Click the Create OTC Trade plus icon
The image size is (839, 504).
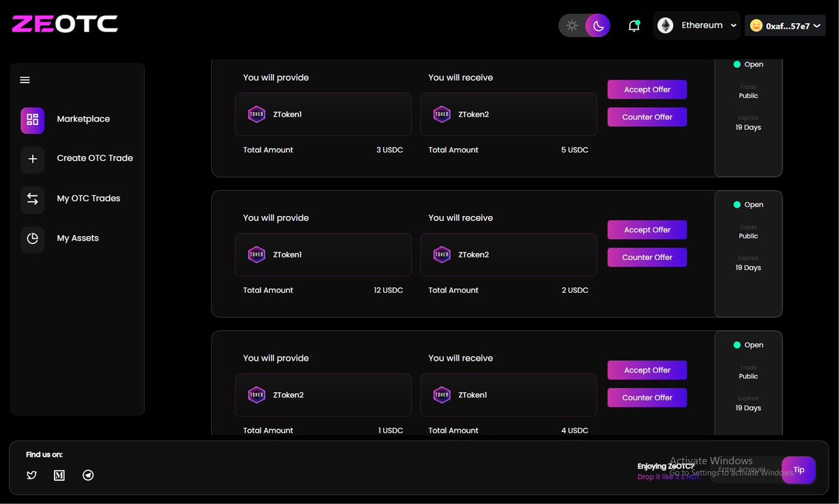pyautogui.click(x=32, y=159)
